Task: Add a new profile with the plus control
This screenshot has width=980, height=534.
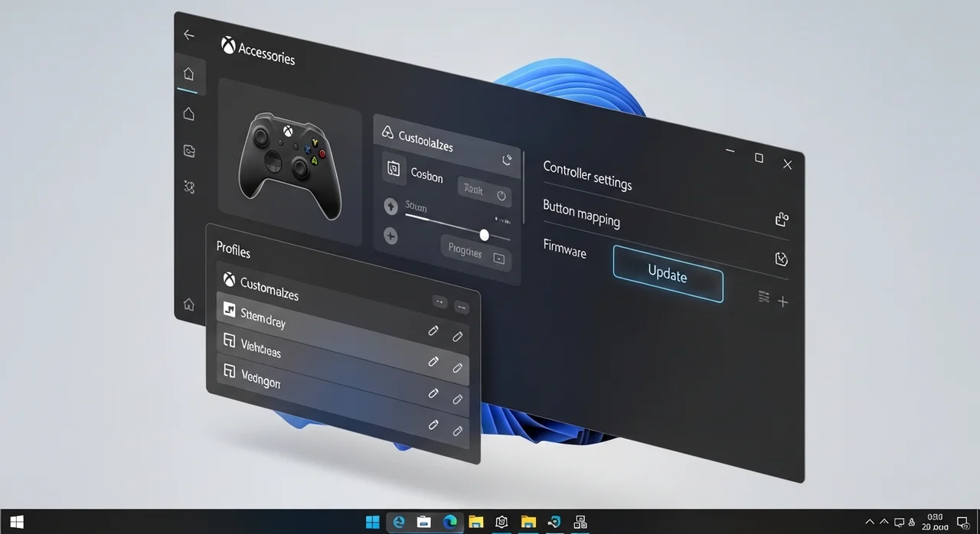Action: pyautogui.click(x=782, y=301)
